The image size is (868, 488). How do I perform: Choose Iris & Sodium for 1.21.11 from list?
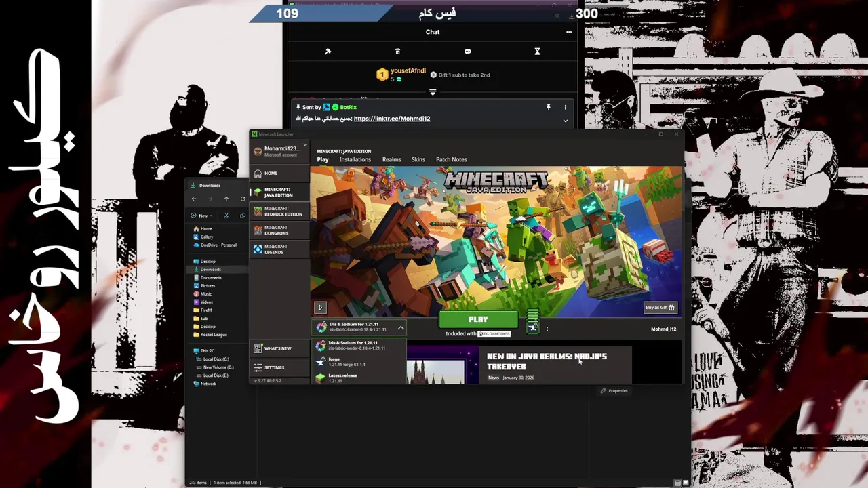[359, 346]
